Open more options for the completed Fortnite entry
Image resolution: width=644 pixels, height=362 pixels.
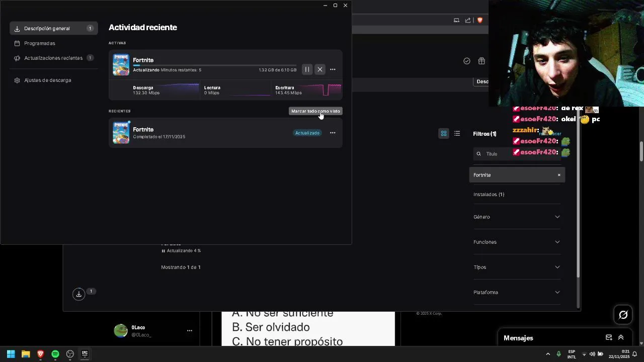point(333,133)
